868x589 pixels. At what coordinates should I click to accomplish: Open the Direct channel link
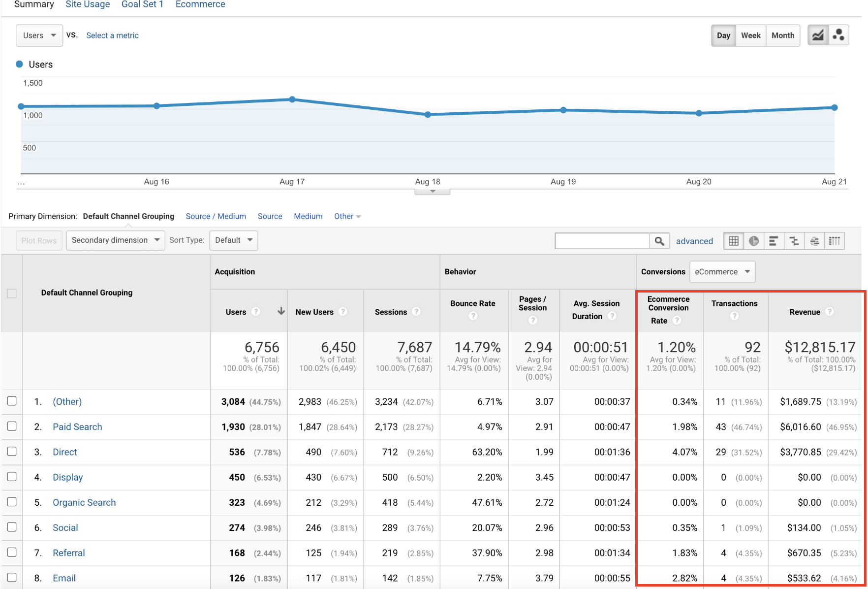tap(65, 452)
